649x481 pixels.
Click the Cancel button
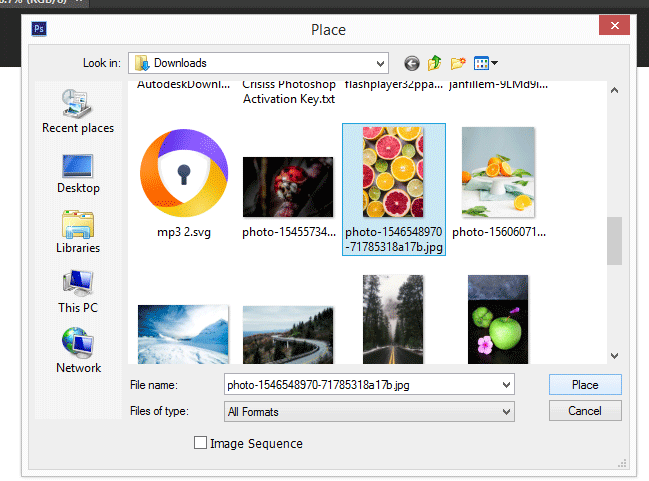[585, 411]
